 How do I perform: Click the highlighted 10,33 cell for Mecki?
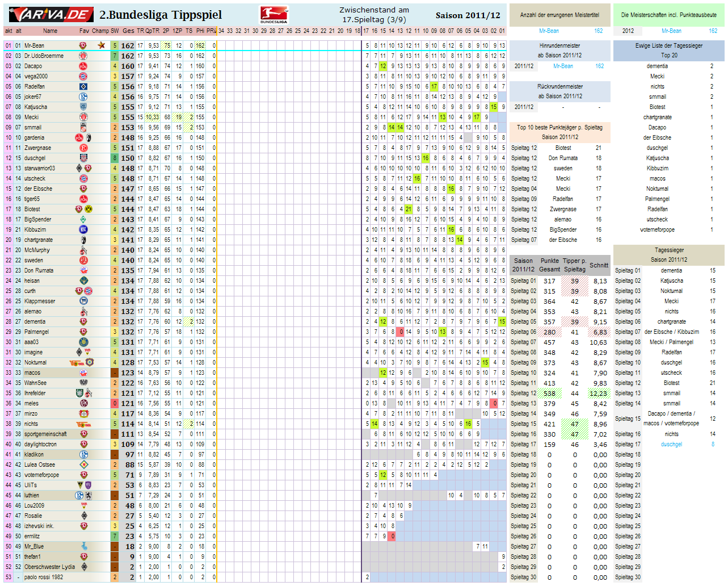(x=152, y=117)
